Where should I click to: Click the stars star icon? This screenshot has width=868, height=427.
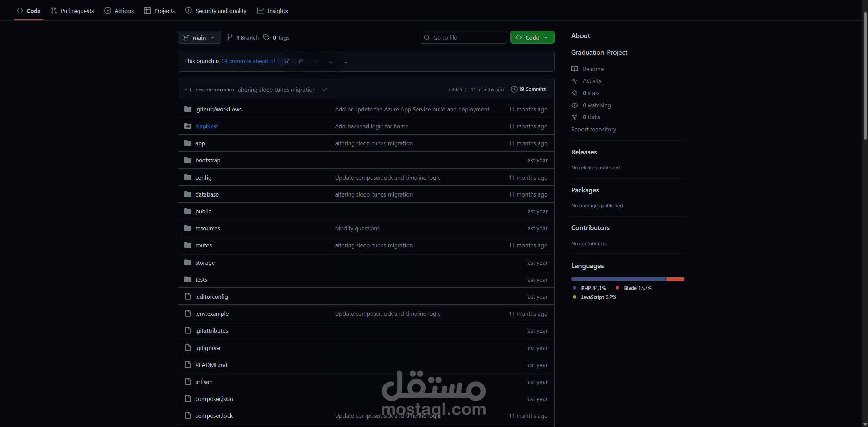pyautogui.click(x=575, y=93)
